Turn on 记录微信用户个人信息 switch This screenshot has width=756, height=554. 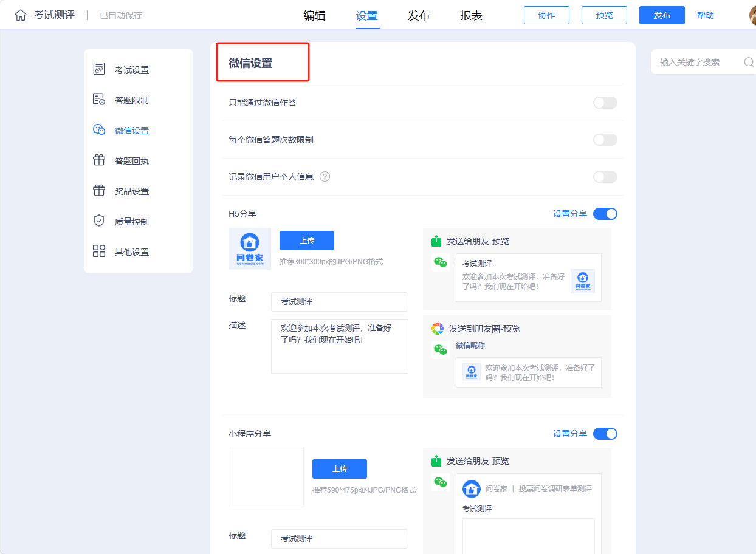(605, 177)
